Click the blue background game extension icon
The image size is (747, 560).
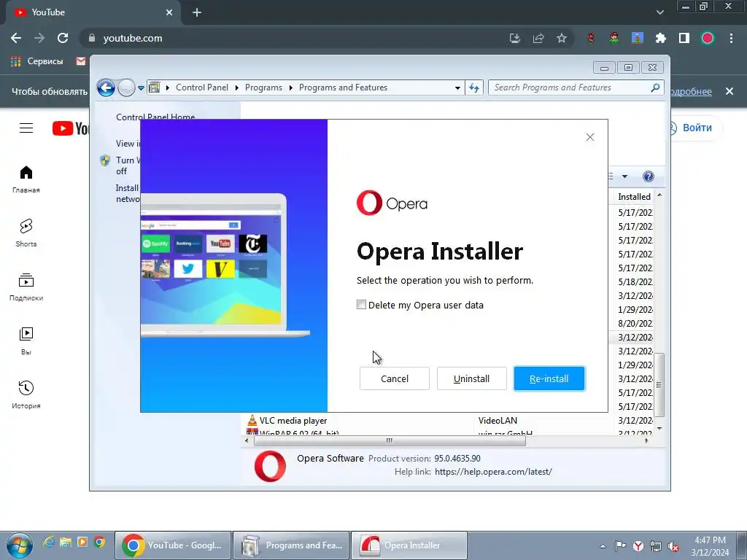[x=637, y=38]
